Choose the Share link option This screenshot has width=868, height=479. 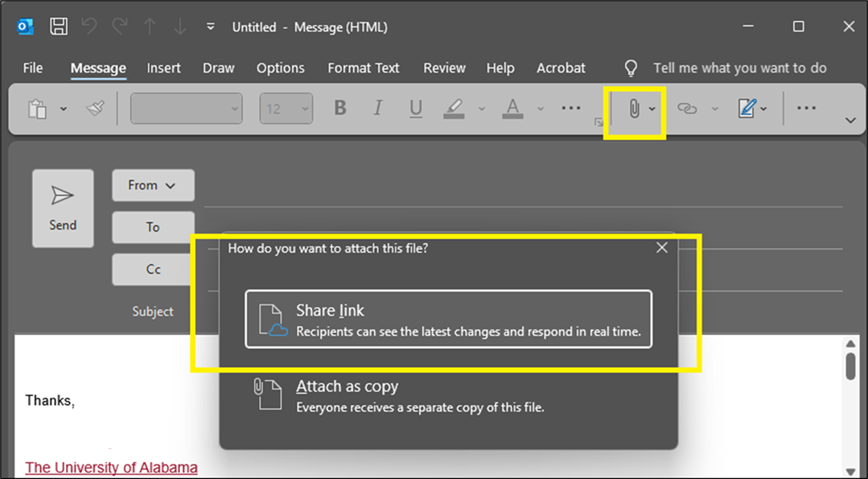click(448, 320)
